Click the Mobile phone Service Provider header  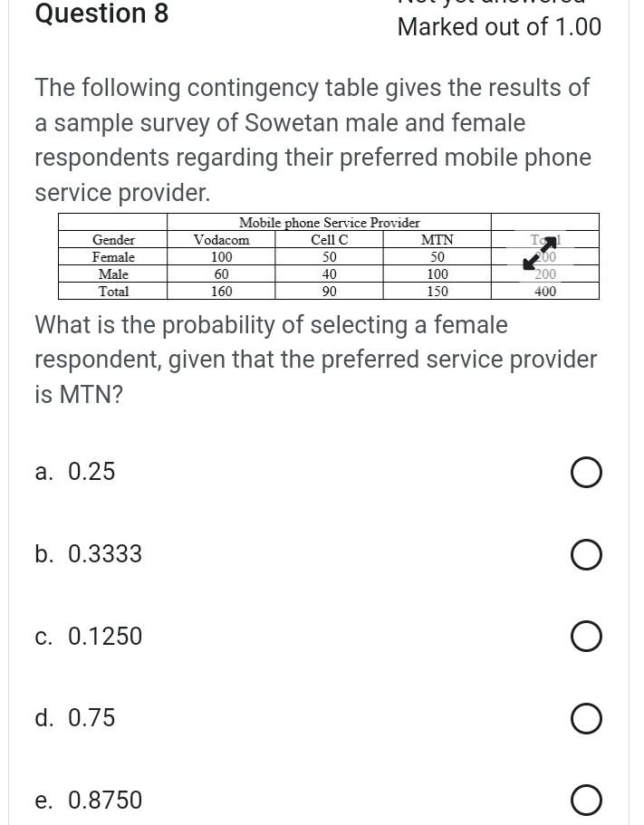point(329,223)
